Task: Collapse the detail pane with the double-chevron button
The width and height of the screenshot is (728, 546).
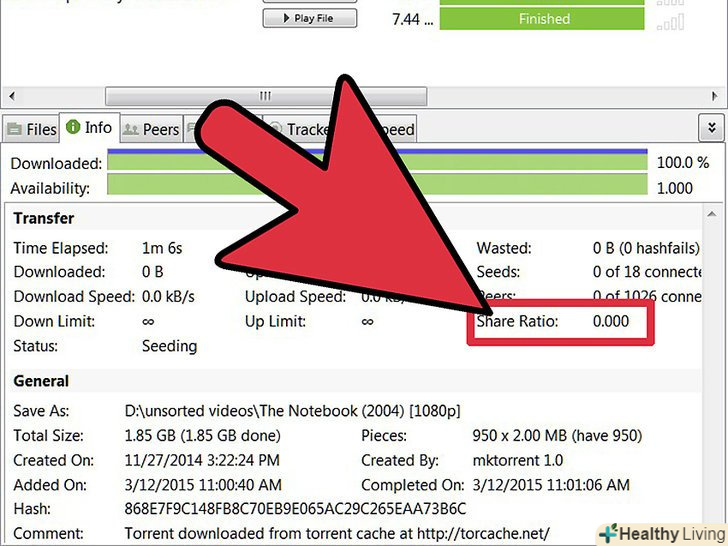Action: coord(711,127)
